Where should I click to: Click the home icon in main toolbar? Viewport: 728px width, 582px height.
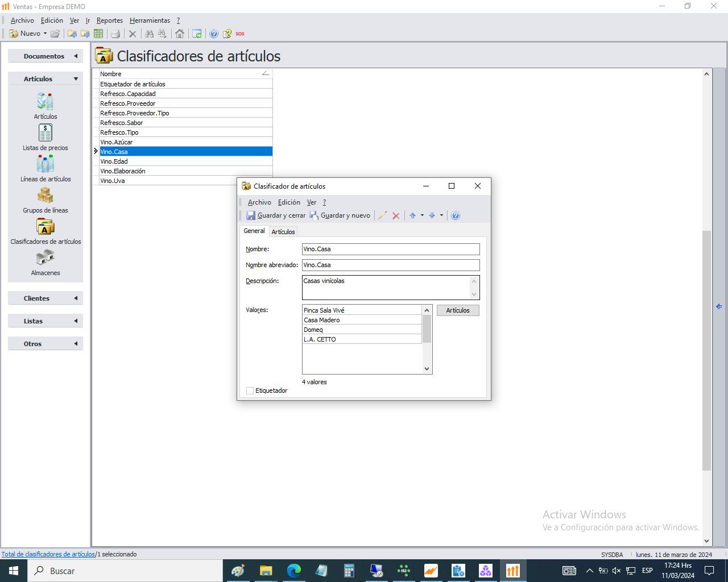(180, 34)
